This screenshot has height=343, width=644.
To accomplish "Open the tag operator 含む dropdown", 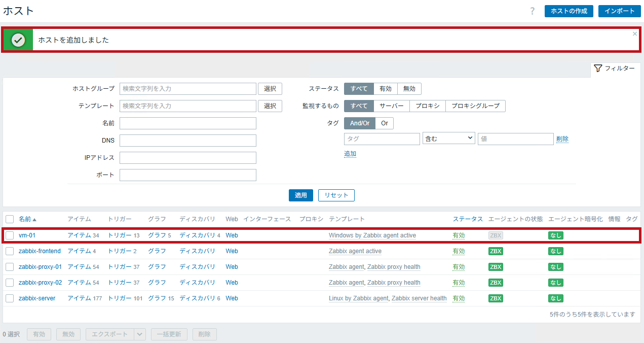I will [448, 139].
